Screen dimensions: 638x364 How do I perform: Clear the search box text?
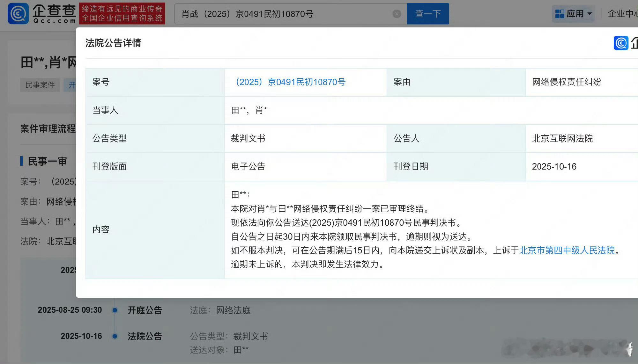pos(397,14)
